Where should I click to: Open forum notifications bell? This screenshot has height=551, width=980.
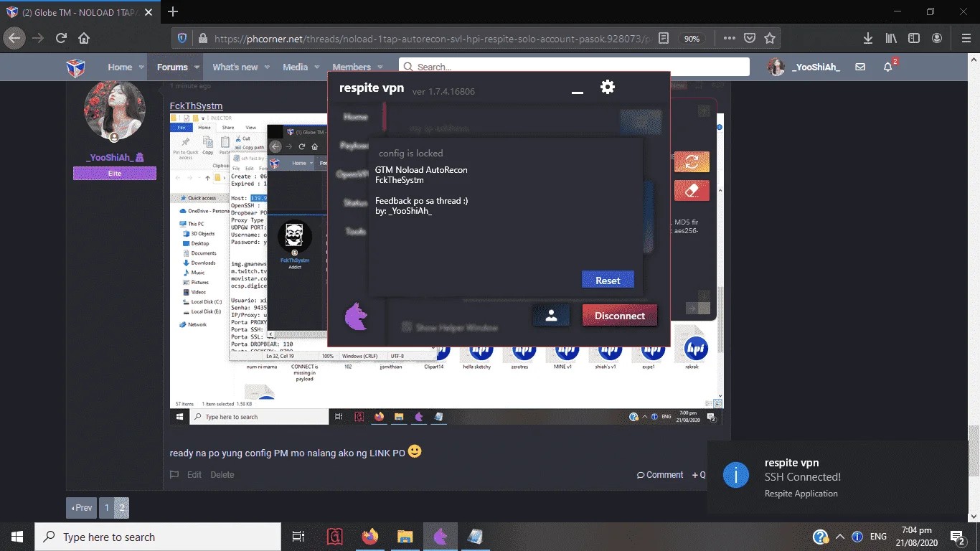pyautogui.click(x=888, y=67)
